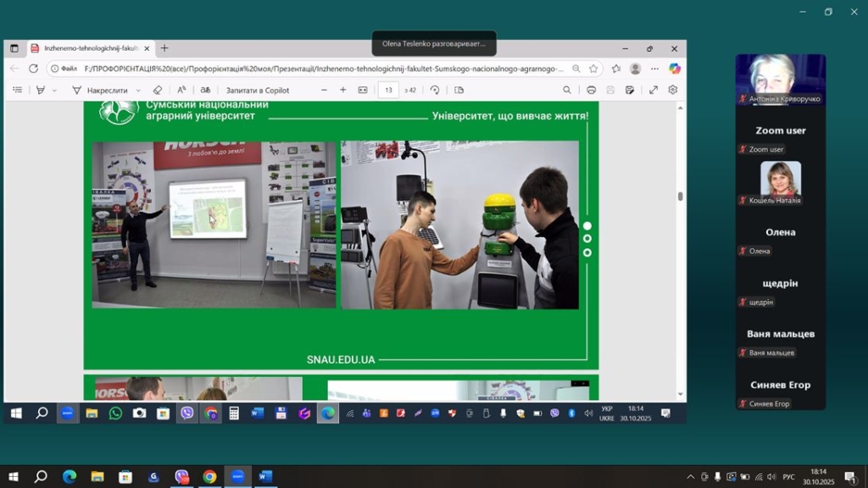Click the Fit to width icon
The image size is (868, 488).
(363, 90)
